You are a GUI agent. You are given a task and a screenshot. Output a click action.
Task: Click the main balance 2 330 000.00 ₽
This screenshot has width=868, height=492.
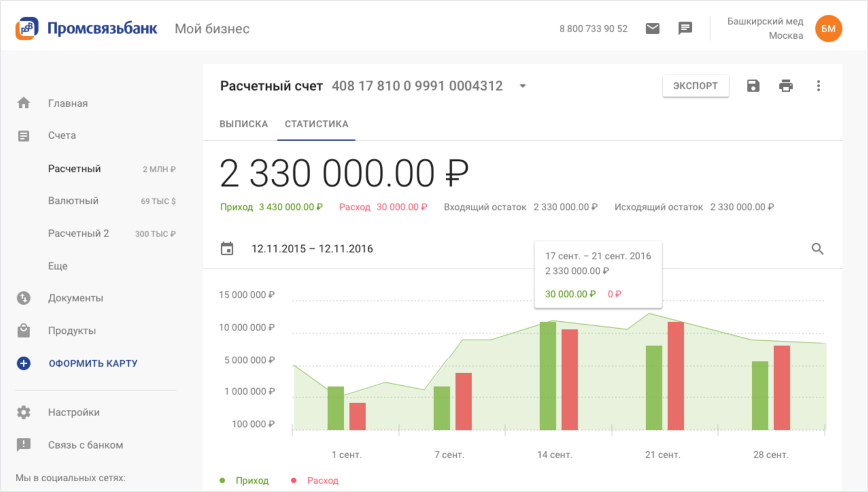tap(344, 174)
